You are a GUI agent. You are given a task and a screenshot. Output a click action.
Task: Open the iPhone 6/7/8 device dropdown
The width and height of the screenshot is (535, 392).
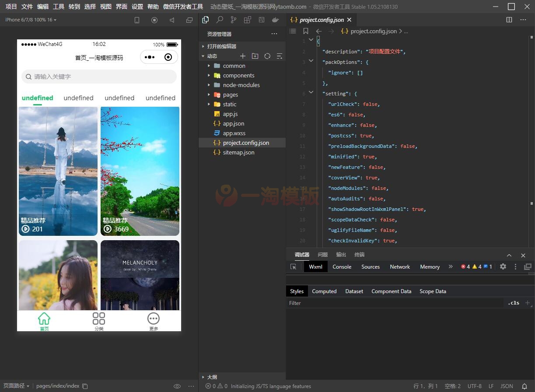[x=31, y=20]
